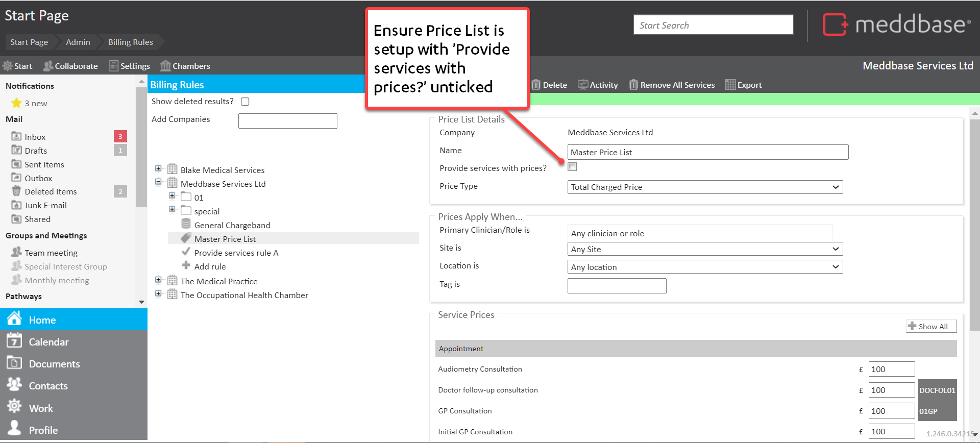Click the price list Name field
This screenshot has height=443, width=980.
tap(708, 152)
